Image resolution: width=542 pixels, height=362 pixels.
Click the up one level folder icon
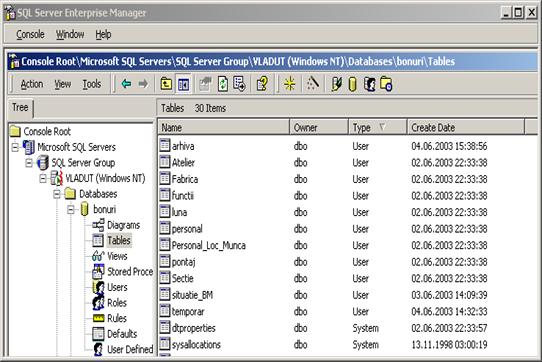coord(166,84)
